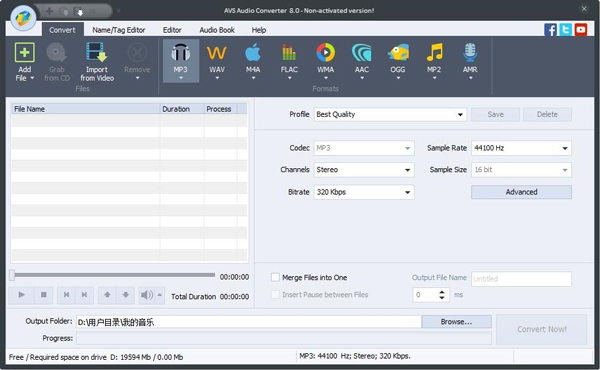
Task: Open the Facebook page icon
Action: [550, 29]
